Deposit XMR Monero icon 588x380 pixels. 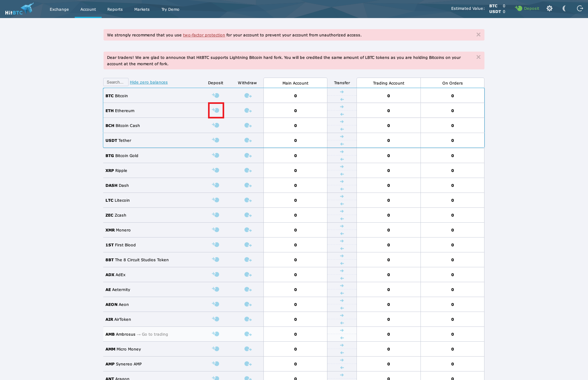coord(216,230)
